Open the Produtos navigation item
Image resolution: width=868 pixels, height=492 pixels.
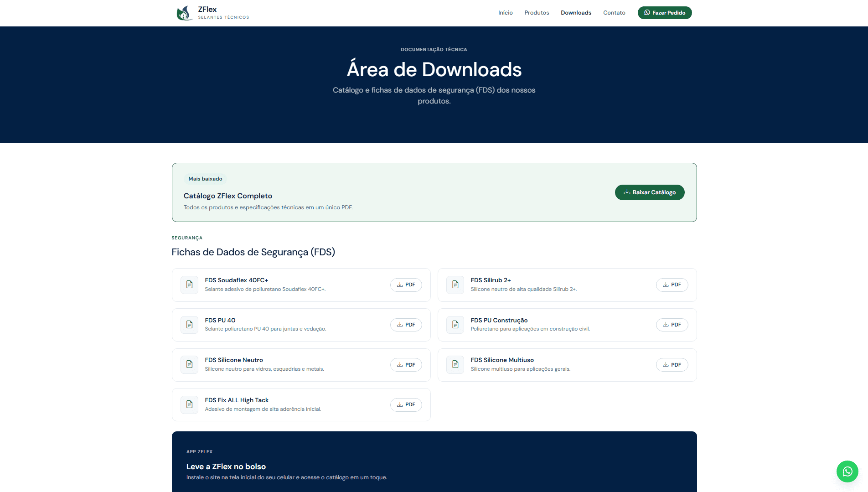pos(537,13)
